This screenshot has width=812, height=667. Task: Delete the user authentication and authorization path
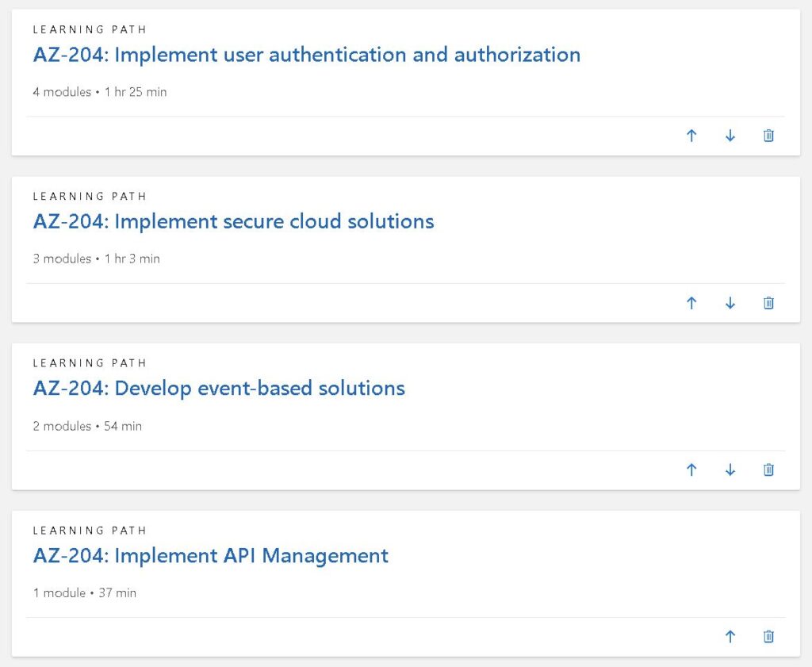(x=768, y=136)
